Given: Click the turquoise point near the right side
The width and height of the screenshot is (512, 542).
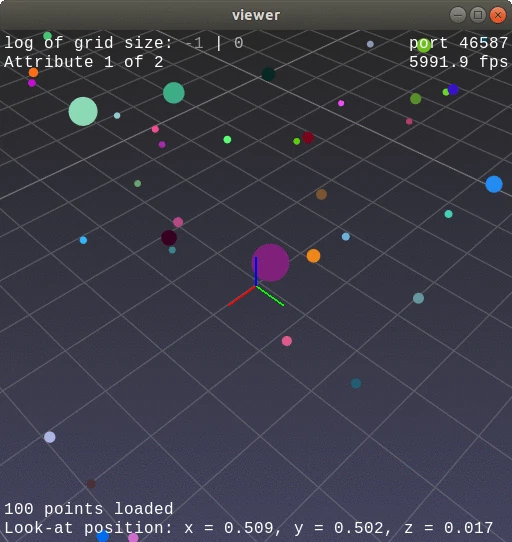Looking at the screenshot, I should [448, 214].
